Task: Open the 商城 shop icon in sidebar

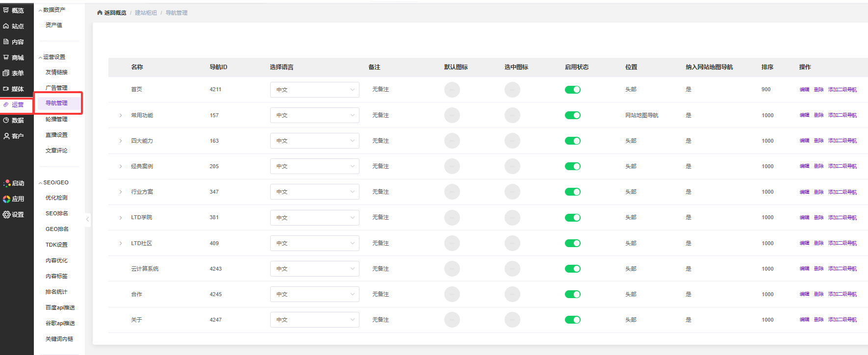Action: 6,57
